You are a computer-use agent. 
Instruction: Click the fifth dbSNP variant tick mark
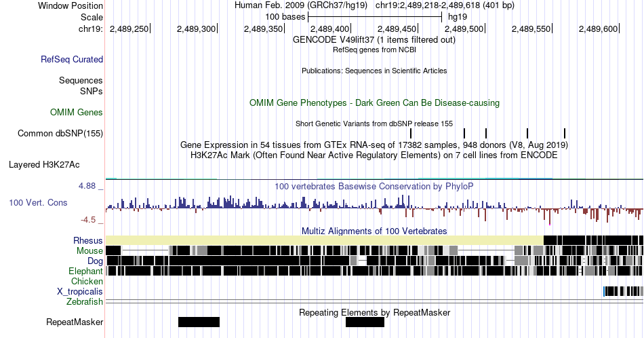click(x=565, y=133)
